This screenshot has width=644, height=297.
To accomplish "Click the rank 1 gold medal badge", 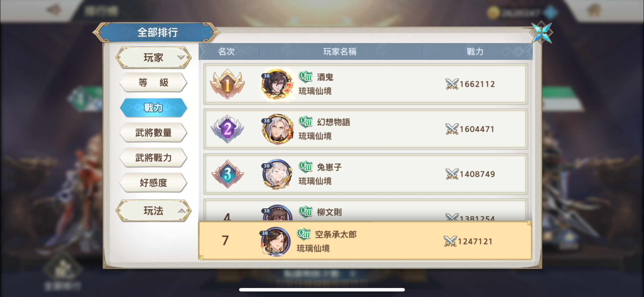I will click(x=227, y=84).
